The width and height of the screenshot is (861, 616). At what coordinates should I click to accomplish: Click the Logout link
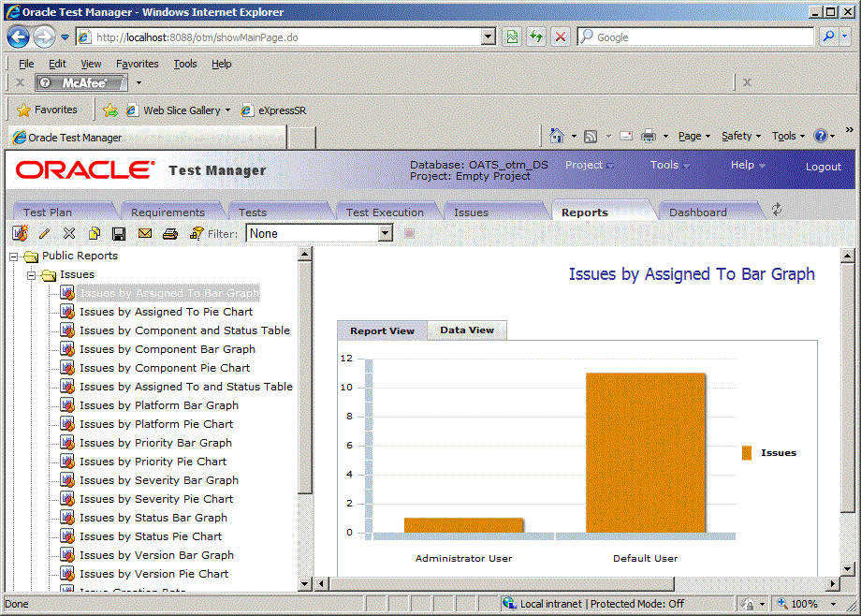(824, 167)
